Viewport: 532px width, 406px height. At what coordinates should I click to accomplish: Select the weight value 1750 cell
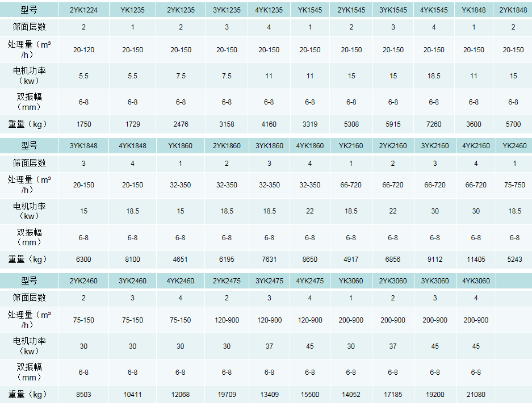[x=83, y=124]
